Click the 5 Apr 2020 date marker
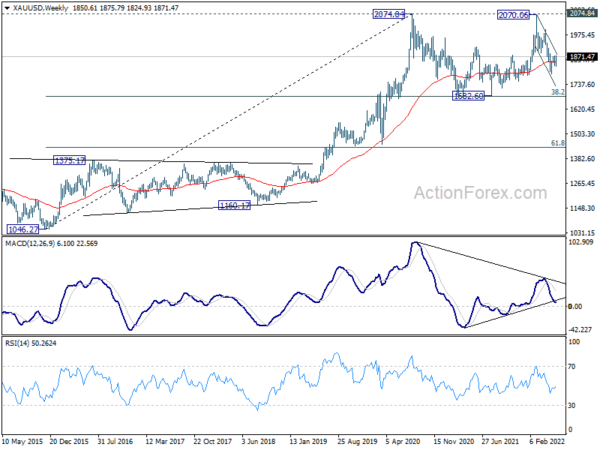The image size is (600, 450). click(404, 441)
